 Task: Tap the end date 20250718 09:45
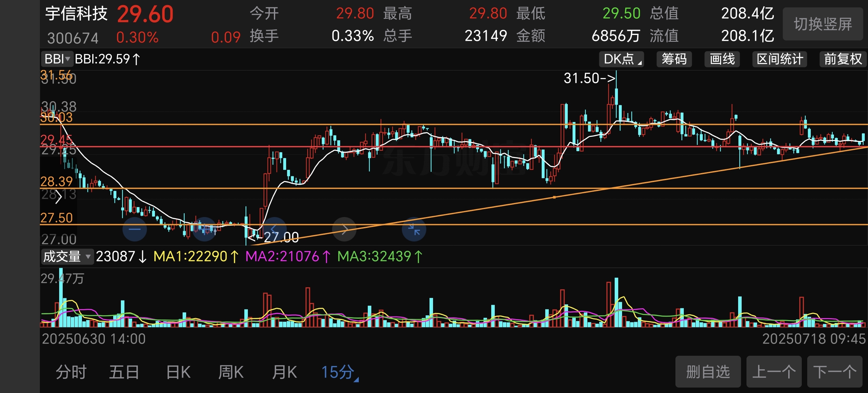(814, 339)
